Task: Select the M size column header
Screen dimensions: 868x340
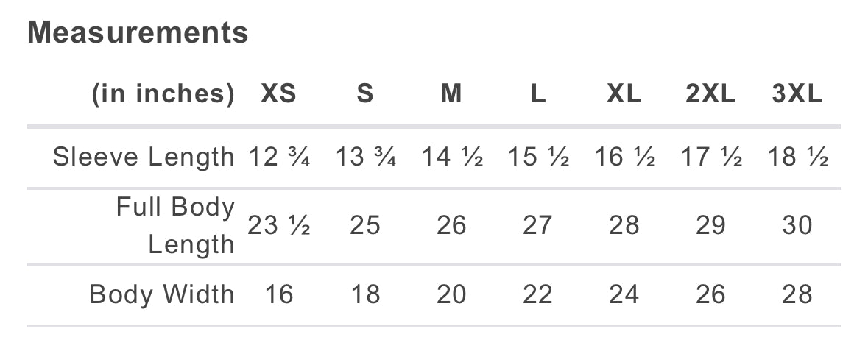Action: click(451, 94)
